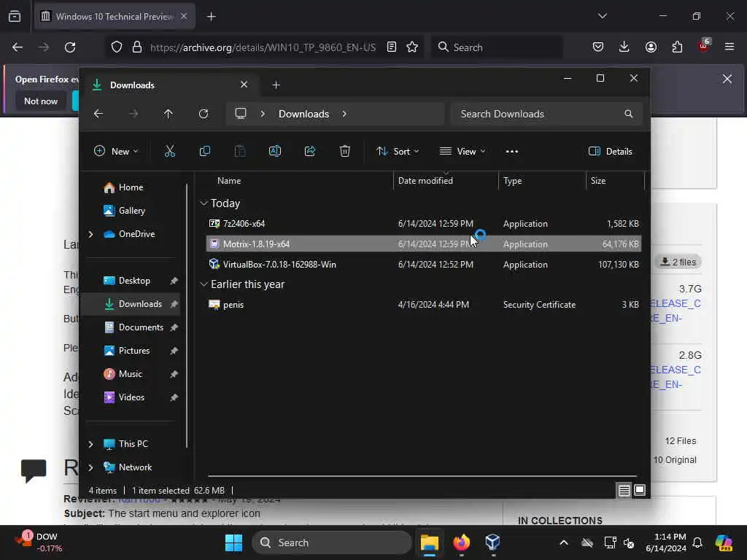Expand the This PC tree node
This screenshot has width=747, height=560.
[x=90, y=444]
